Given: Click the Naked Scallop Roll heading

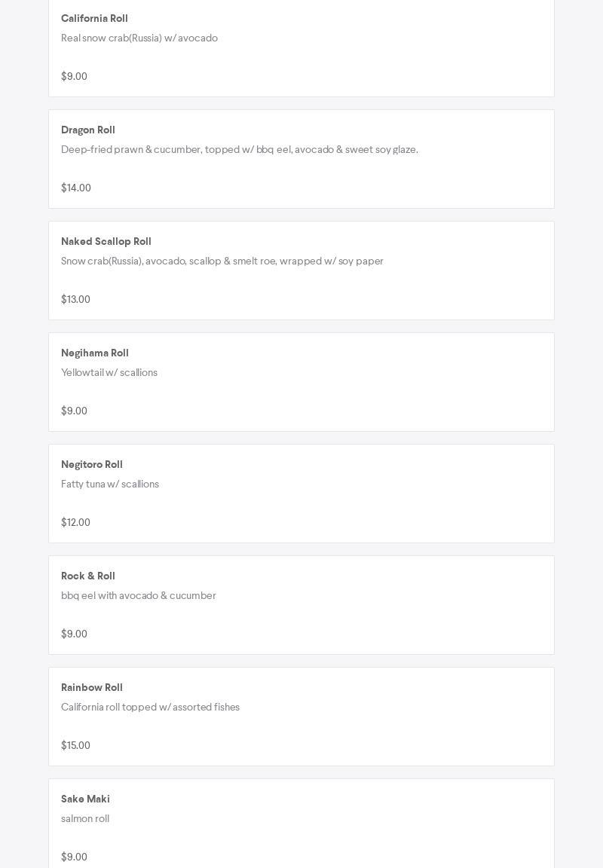Looking at the screenshot, I should click(106, 242).
